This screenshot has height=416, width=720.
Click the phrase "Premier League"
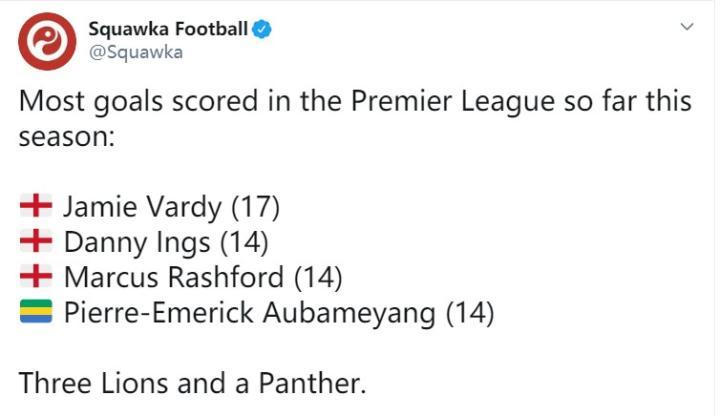(x=404, y=103)
